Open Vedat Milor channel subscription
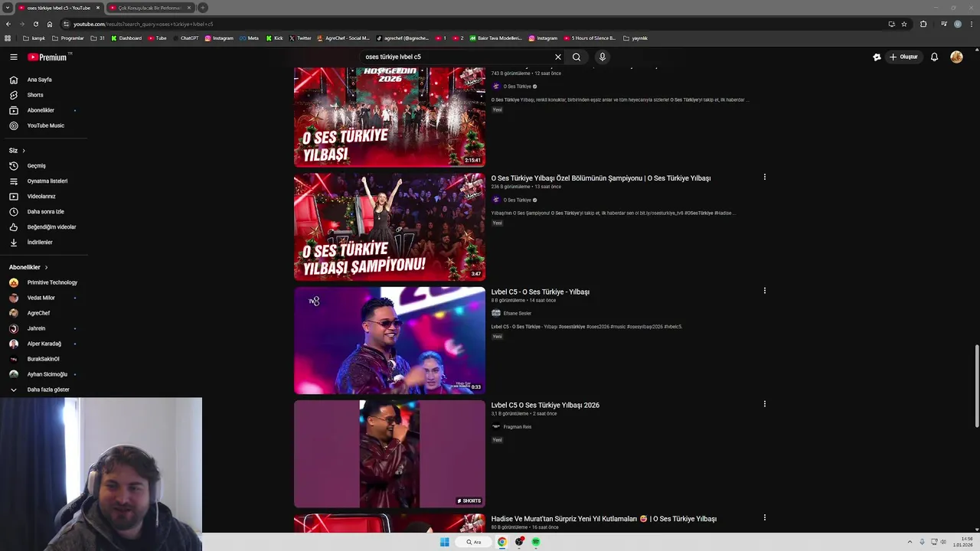Screen dimensions: 980x551 point(41,298)
